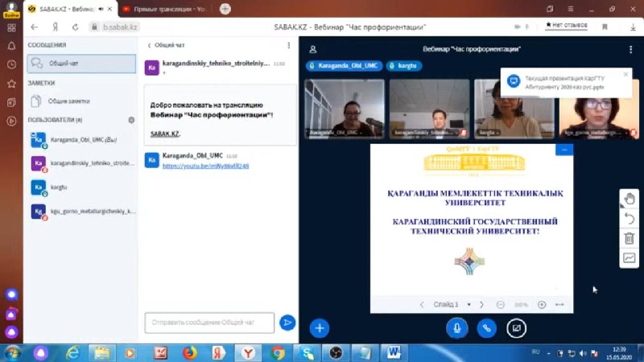The height and width of the screenshot is (362, 644).
Task: Open sidebar tableau grid icon
Action: pyautogui.click(x=11, y=27)
